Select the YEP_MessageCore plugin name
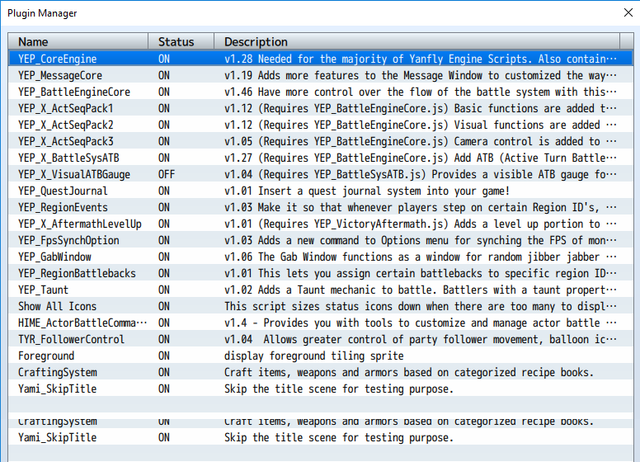The image size is (640, 462). point(60,76)
